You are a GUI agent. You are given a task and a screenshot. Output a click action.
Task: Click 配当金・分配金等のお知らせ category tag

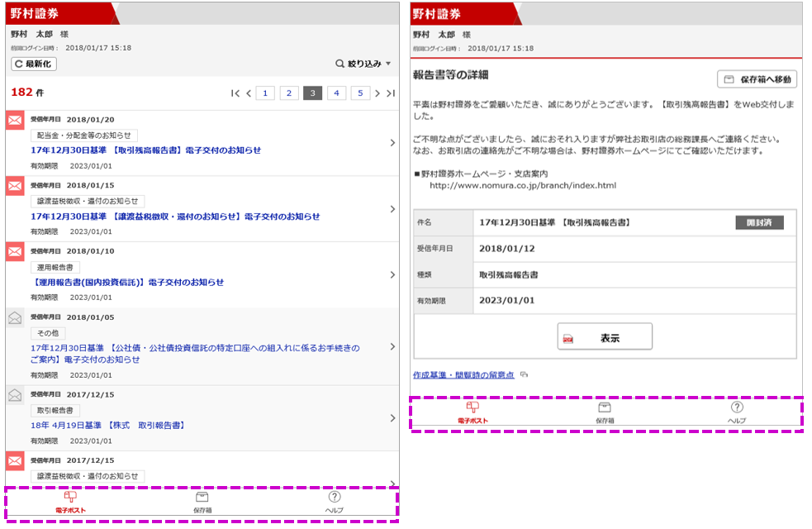(84, 136)
